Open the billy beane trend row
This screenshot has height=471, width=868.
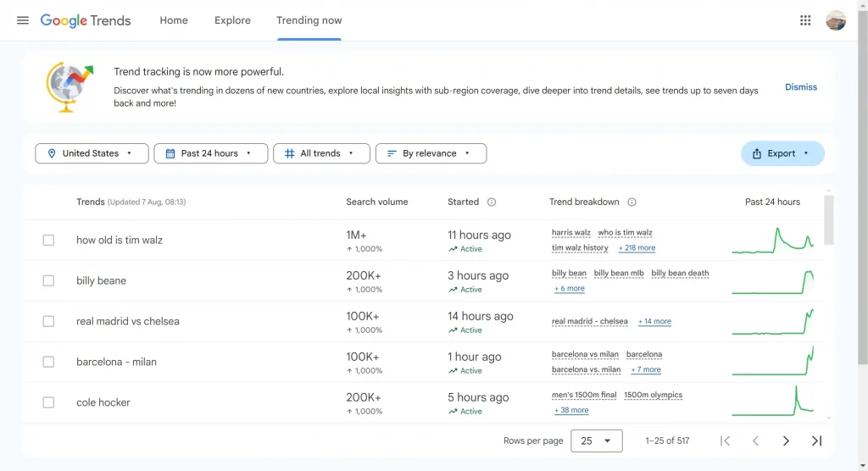click(102, 280)
